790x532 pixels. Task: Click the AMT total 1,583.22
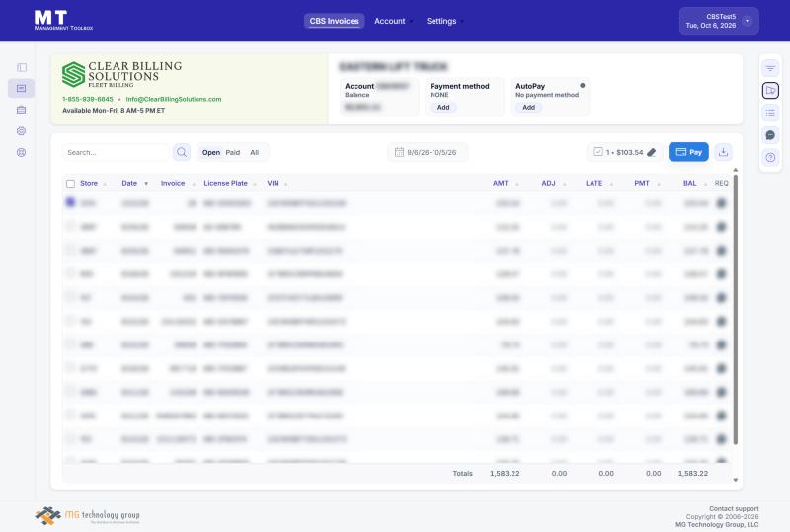coord(505,474)
